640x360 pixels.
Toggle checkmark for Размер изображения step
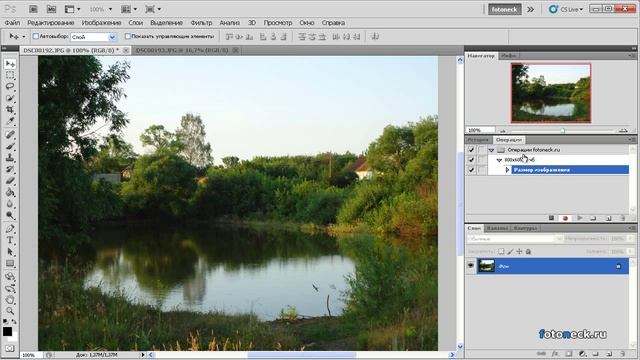tap(471, 170)
